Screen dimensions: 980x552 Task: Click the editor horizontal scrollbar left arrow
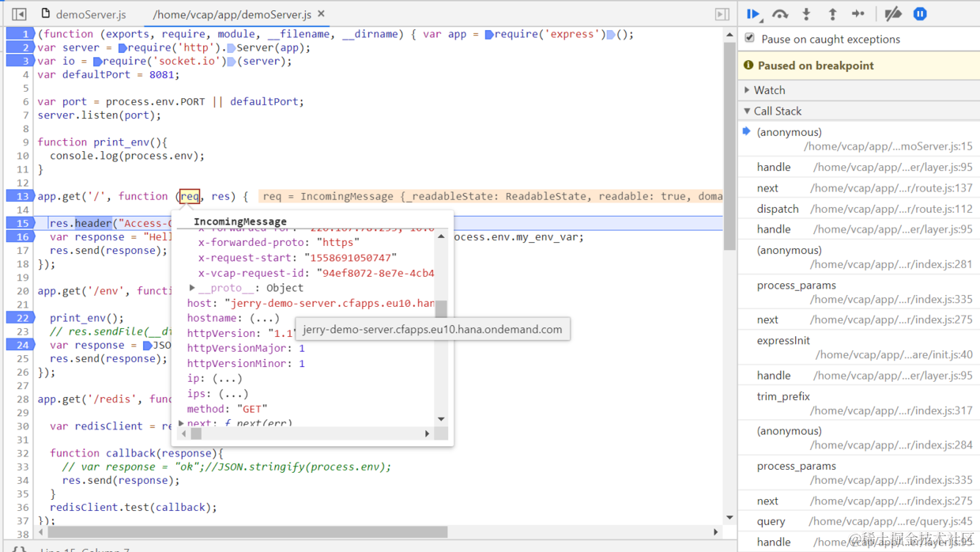(x=41, y=532)
